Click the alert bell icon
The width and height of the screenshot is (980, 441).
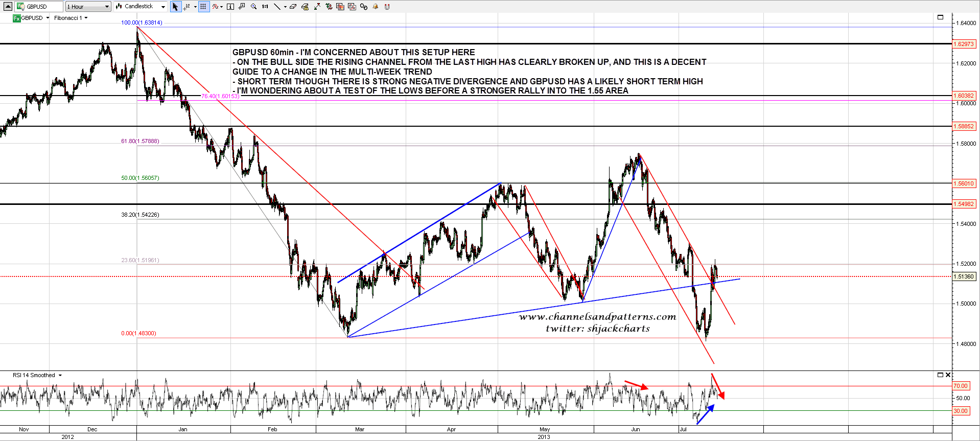tap(376, 7)
